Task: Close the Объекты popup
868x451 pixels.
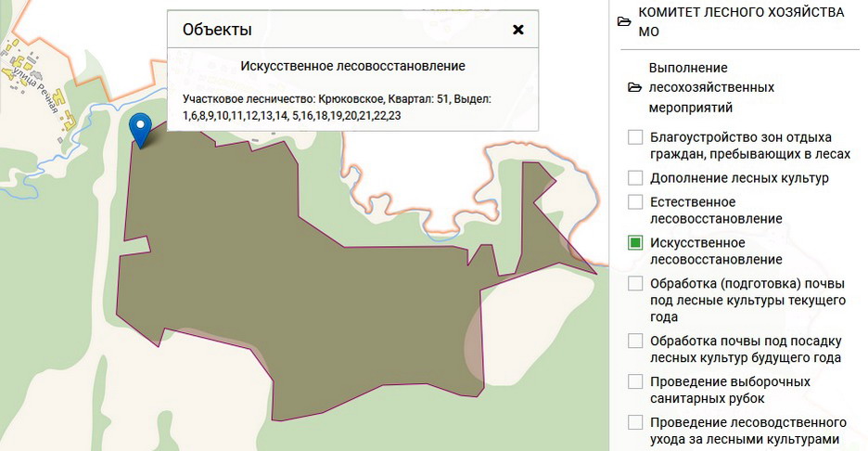Action: pyautogui.click(x=518, y=30)
